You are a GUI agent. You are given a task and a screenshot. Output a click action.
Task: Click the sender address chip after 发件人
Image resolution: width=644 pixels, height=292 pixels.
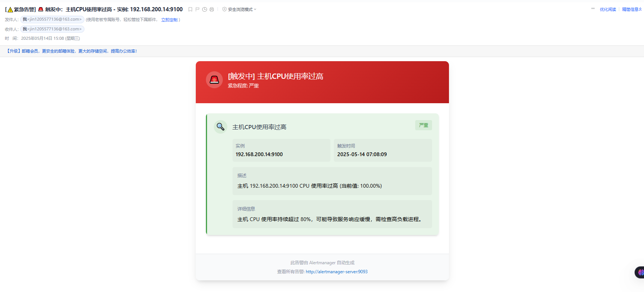coord(52,20)
